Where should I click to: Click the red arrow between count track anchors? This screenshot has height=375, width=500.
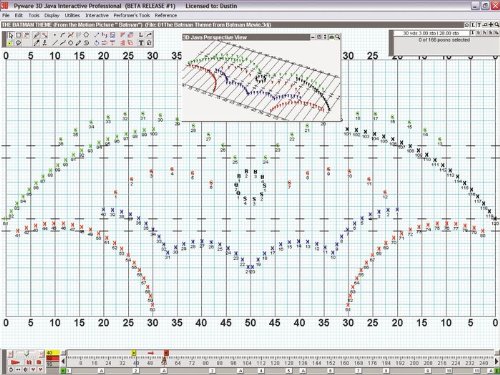point(151,353)
